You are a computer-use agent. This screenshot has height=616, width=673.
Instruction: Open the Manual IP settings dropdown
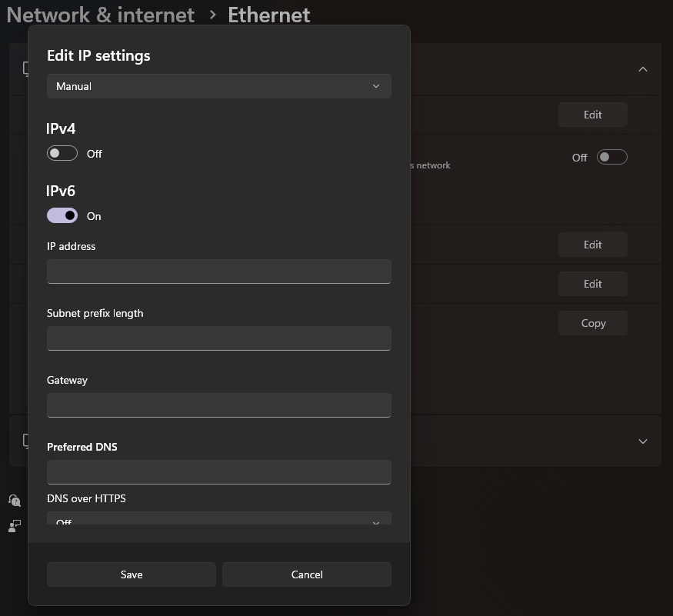click(219, 86)
